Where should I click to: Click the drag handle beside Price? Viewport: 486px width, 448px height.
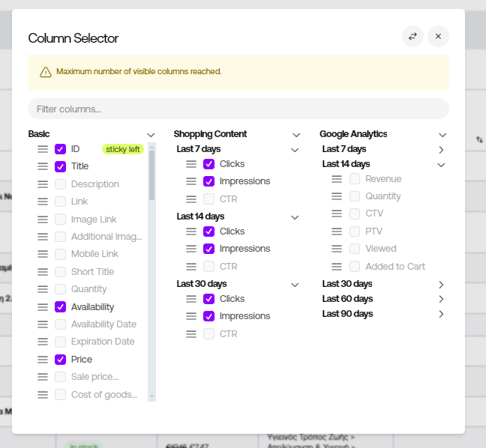coord(43,359)
